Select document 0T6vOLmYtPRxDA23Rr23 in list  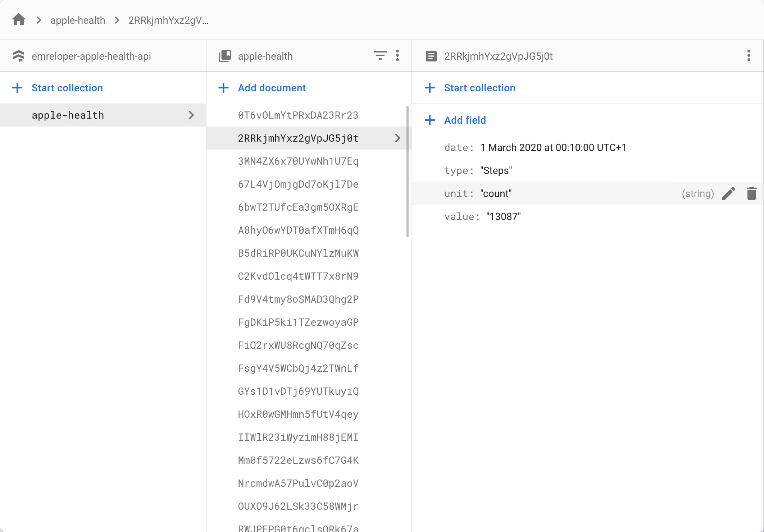(x=299, y=115)
